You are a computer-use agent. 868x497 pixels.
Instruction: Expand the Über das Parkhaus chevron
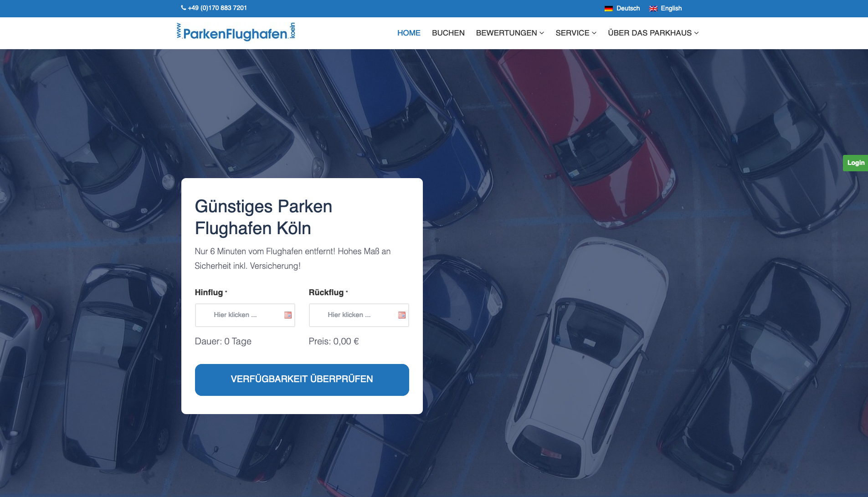point(696,33)
